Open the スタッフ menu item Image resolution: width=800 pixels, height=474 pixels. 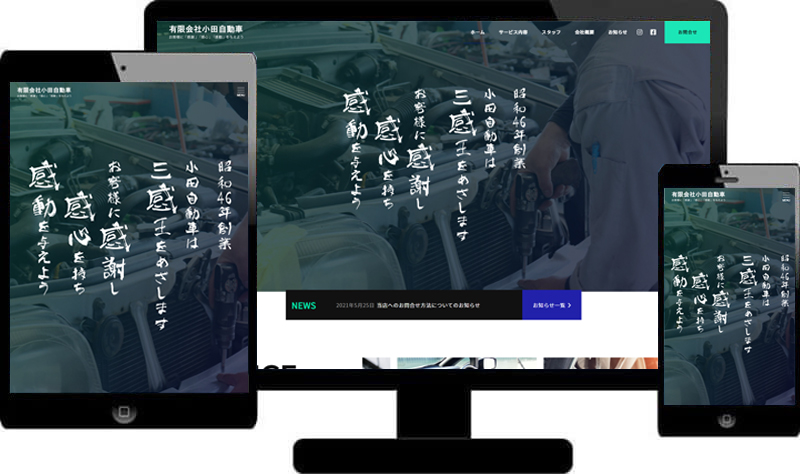point(551,32)
